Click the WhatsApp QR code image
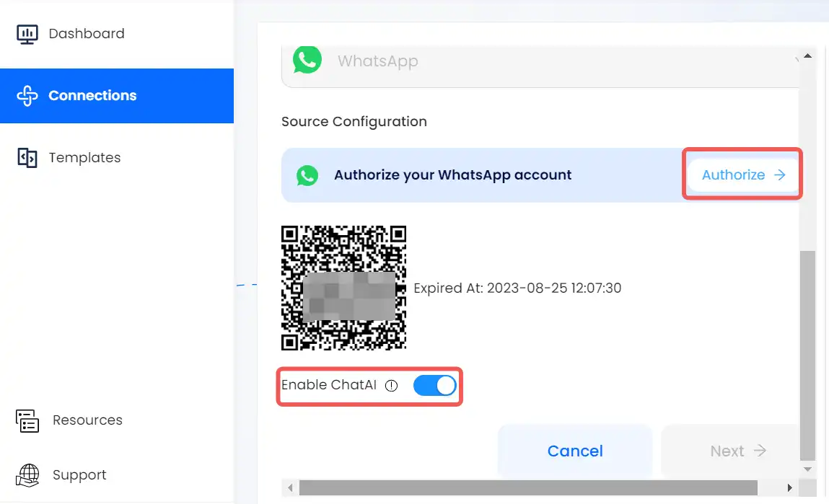Image resolution: width=829 pixels, height=504 pixels. (343, 288)
